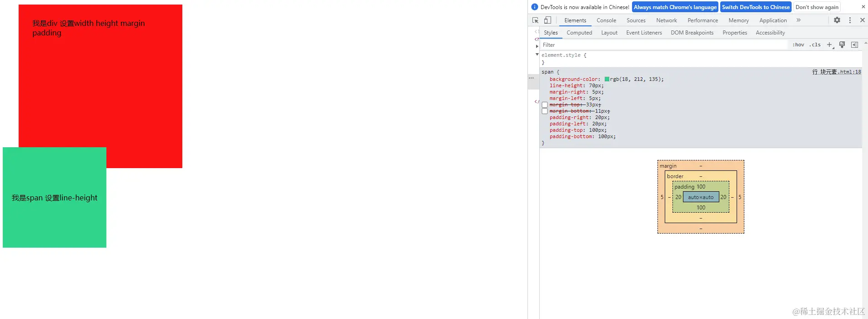Toggle the .cls class editor
The image size is (868, 319).
coord(815,45)
